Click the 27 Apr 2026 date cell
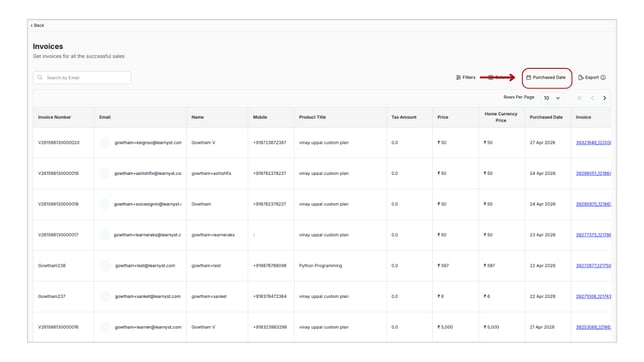 coord(542,143)
